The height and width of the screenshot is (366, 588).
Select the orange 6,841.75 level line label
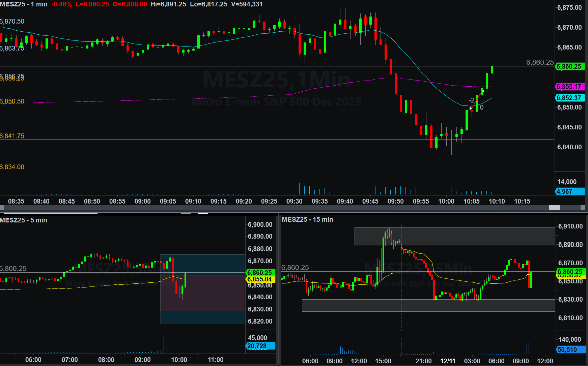12,136
